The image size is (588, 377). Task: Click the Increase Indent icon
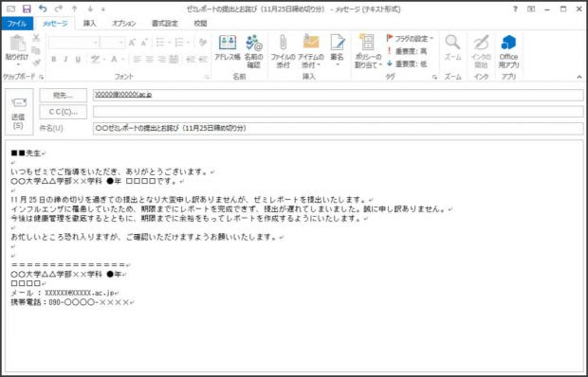pyautogui.click(x=203, y=59)
